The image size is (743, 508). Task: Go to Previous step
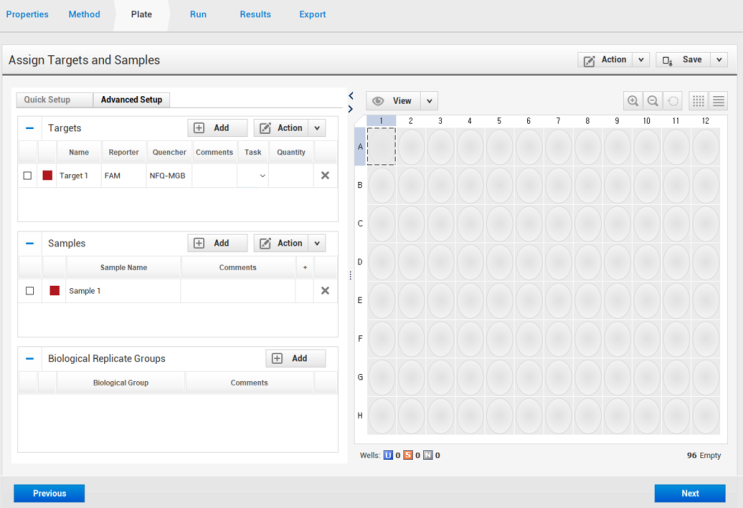[x=49, y=493]
